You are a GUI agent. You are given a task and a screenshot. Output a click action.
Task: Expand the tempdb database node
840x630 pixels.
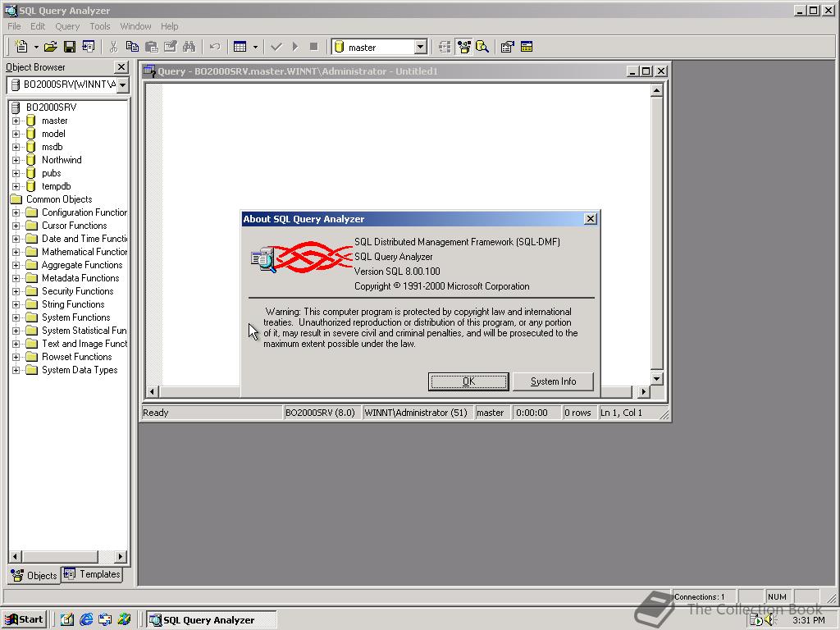(x=16, y=186)
